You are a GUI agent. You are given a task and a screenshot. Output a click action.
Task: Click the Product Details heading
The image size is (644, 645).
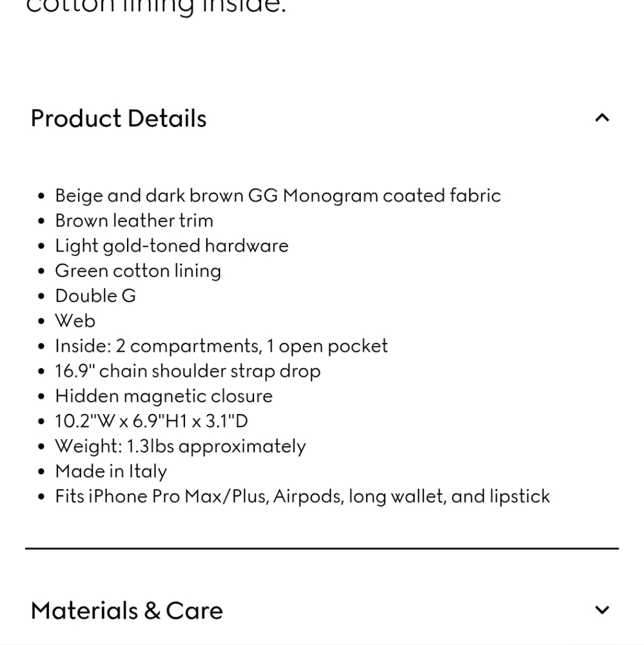click(119, 119)
